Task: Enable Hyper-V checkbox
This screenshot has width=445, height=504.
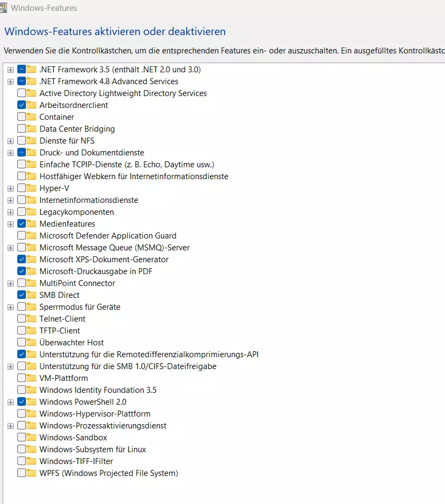Action: tap(22, 188)
